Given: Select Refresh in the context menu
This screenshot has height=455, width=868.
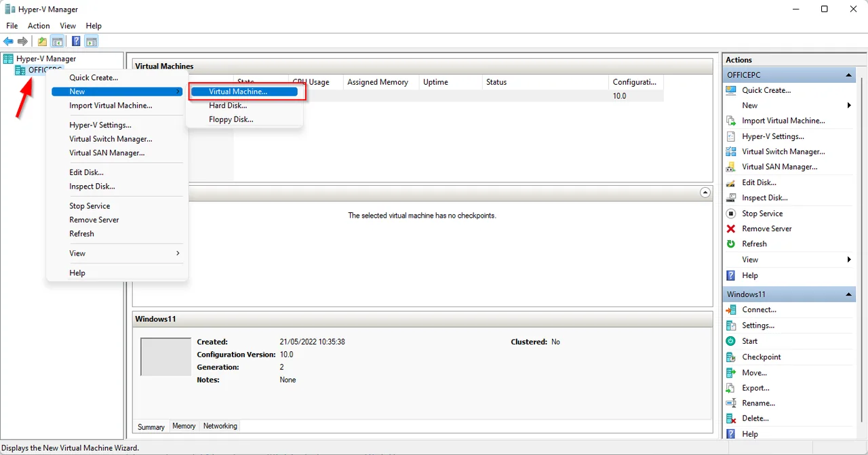Looking at the screenshot, I should coord(117,234).
